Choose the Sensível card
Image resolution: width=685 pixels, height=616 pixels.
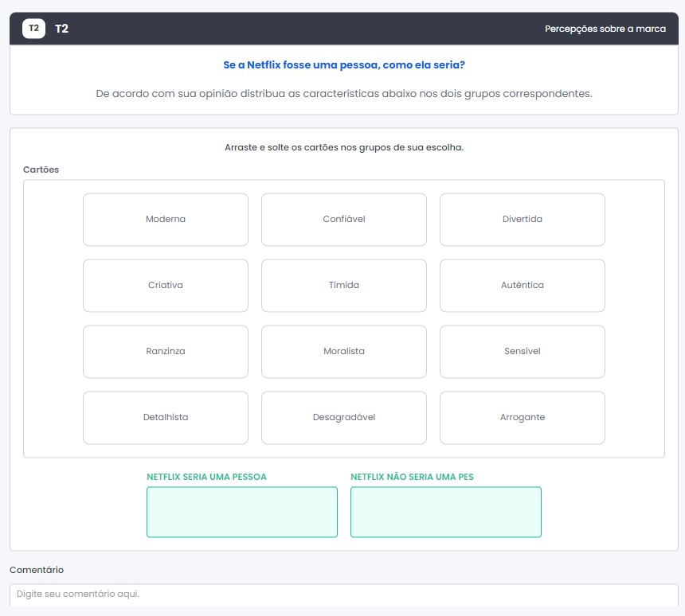click(x=522, y=352)
